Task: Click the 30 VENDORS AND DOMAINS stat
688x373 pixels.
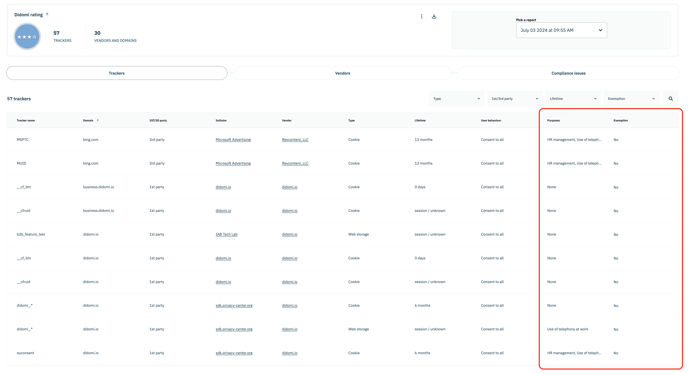Action: [x=115, y=36]
